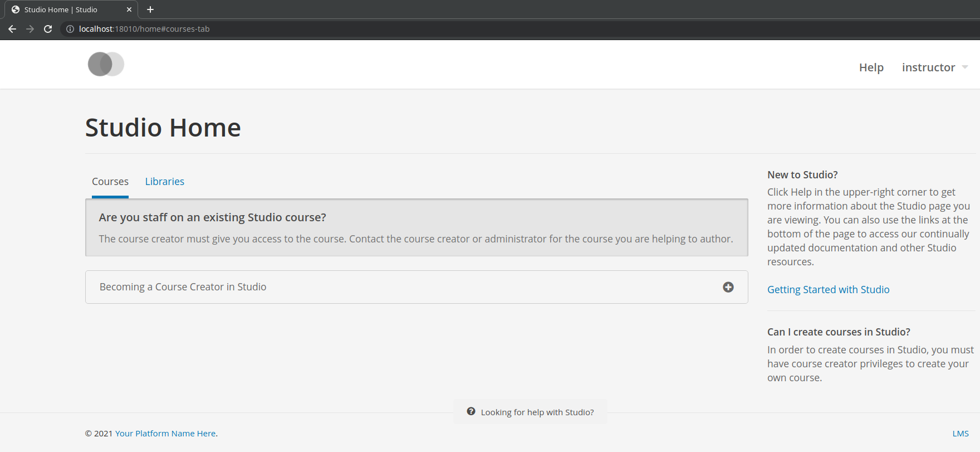Click the © 2021 copyright text
Viewport: 980px width, 452px height.
pos(99,434)
